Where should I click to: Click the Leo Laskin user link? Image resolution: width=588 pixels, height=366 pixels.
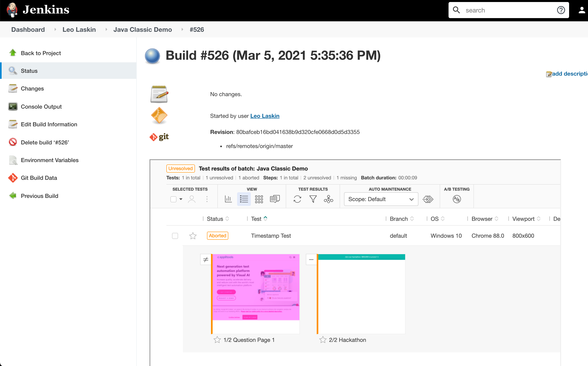265,116
